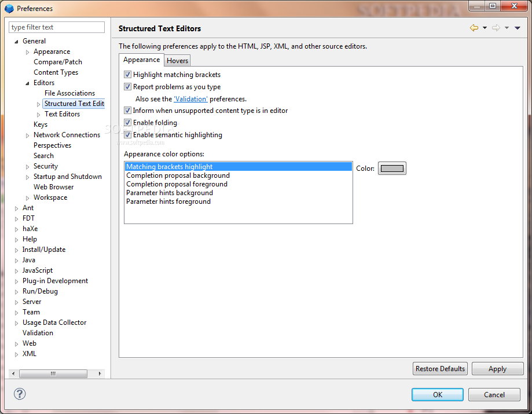The image size is (532, 414).
Task: Select Run/Debug preferences item
Action: (40, 291)
